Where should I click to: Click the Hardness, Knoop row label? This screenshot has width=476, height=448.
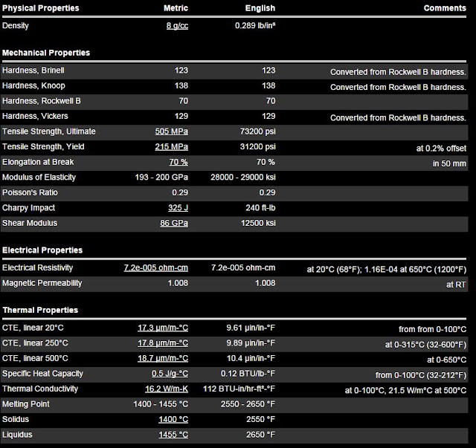33,86
